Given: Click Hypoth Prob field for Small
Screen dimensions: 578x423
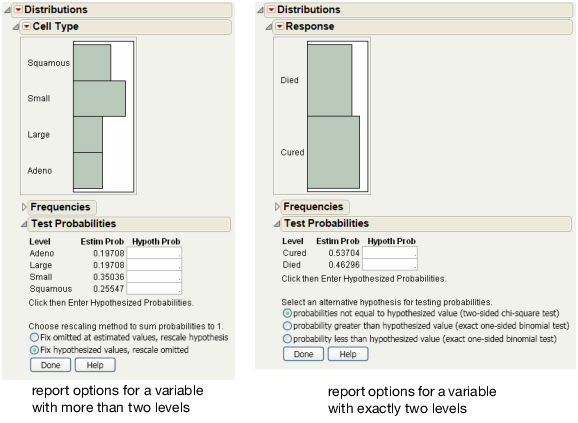Looking at the screenshot, I should (154, 277).
